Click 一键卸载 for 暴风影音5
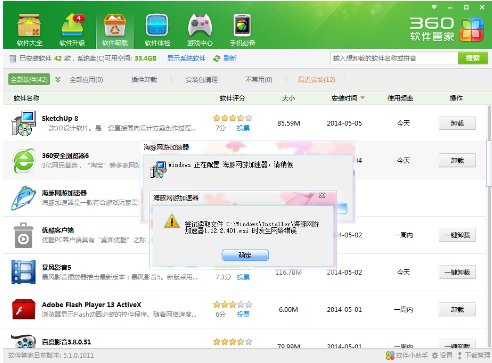The width and height of the screenshot is (492, 363). point(457,272)
